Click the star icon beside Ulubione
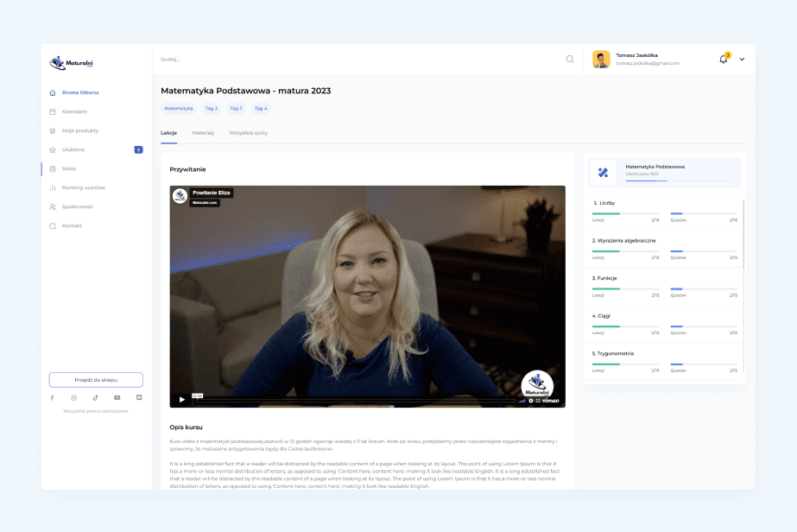797x532 pixels. point(53,149)
